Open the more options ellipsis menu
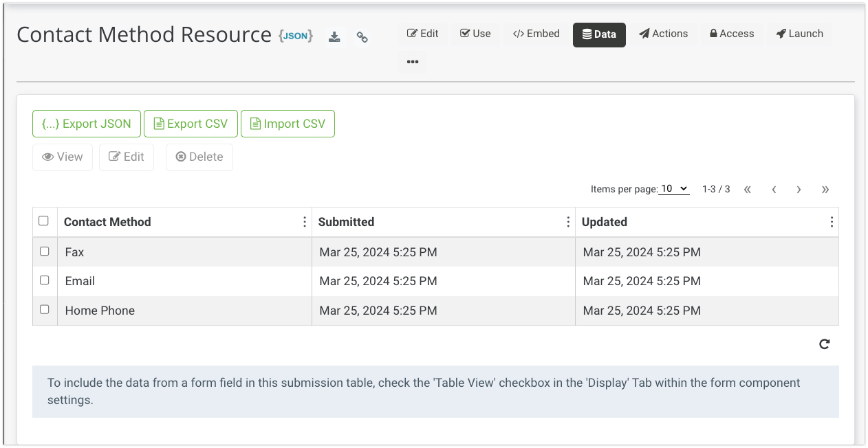Image resolution: width=868 pixels, height=448 pixels. pos(413,62)
